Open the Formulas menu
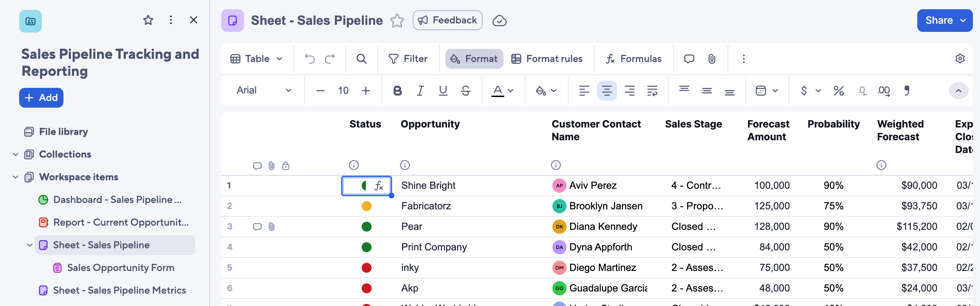 coord(634,59)
